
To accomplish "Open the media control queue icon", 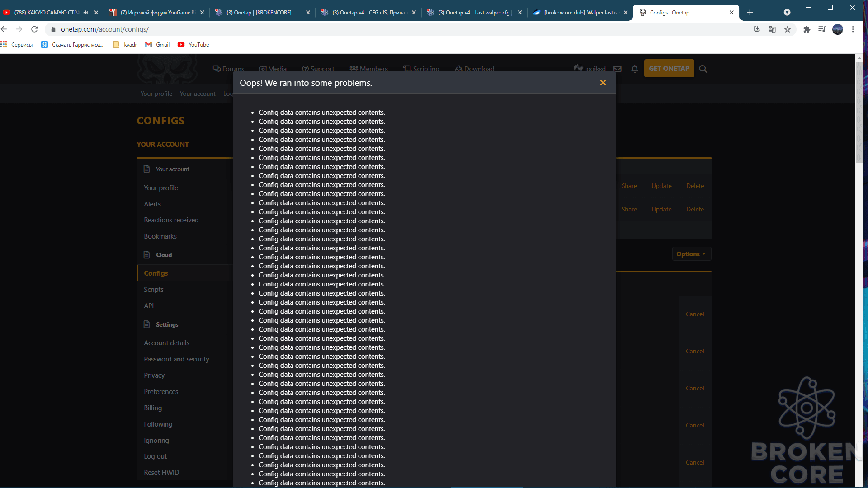I will 822,29.
